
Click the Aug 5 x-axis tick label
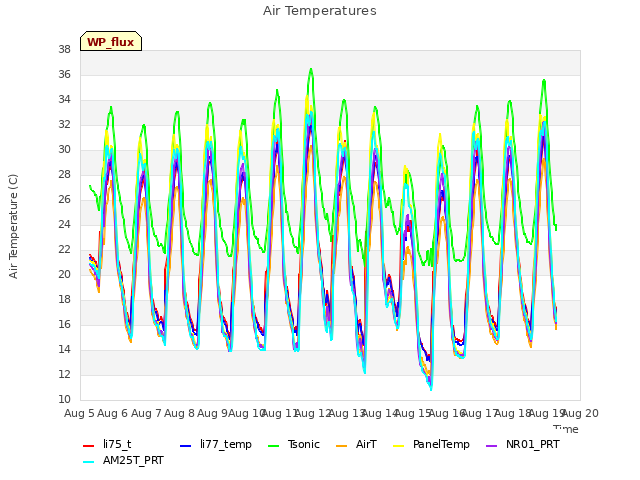point(79,413)
